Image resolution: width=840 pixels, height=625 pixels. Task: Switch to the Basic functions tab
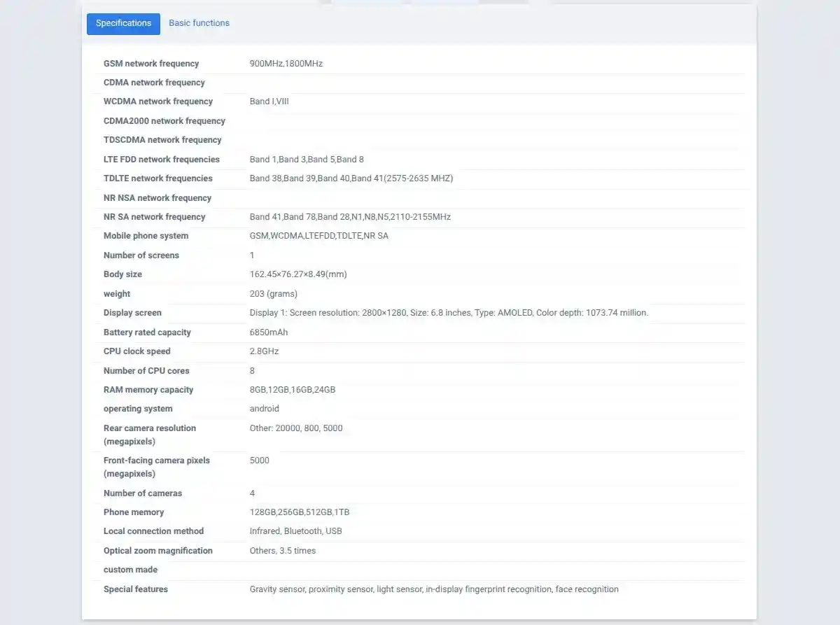[x=199, y=23]
